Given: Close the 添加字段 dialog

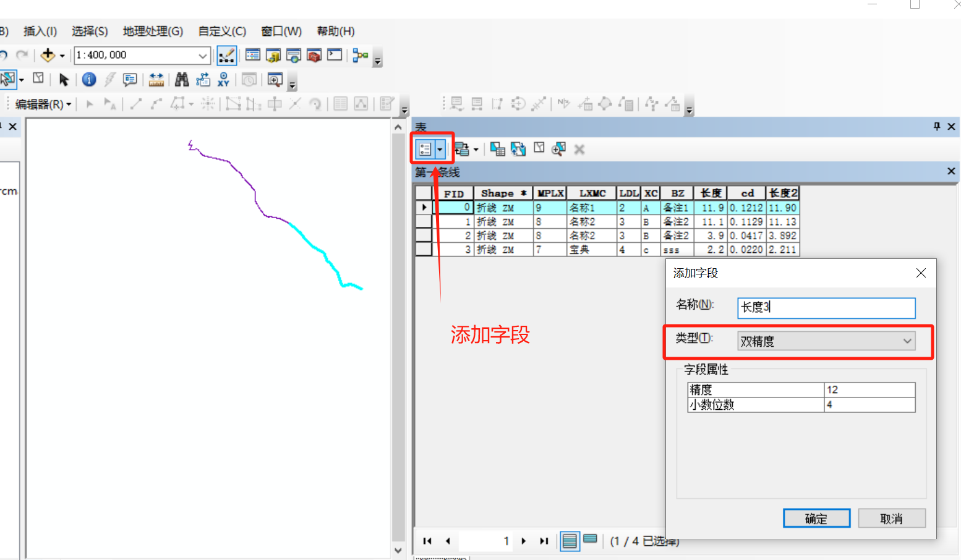Looking at the screenshot, I should [921, 273].
